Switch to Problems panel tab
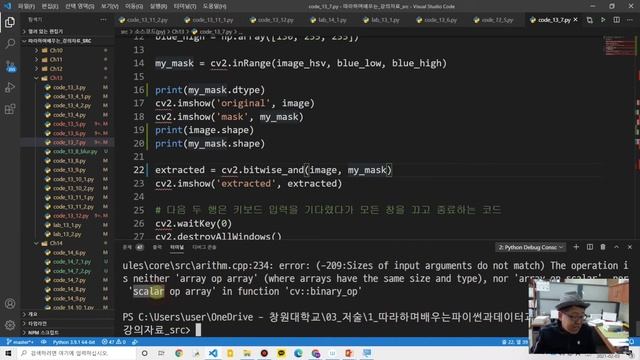This screenshot has height=360, width=640. pos(133,247)
